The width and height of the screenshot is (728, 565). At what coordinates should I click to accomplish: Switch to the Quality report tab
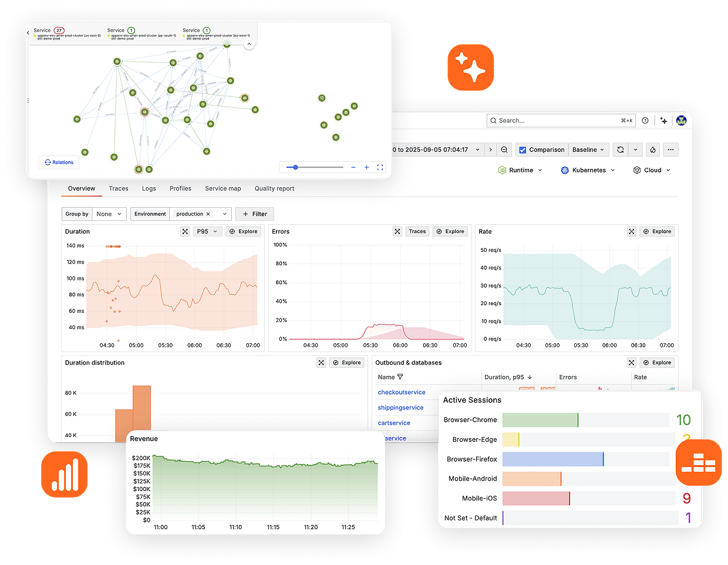[x=275, y=188]
